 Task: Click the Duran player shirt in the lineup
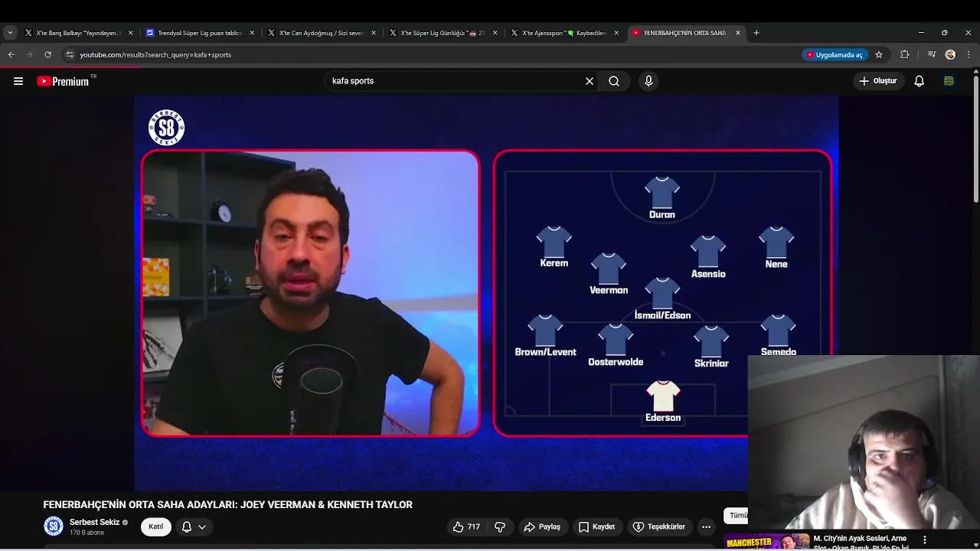coord(662,192)
